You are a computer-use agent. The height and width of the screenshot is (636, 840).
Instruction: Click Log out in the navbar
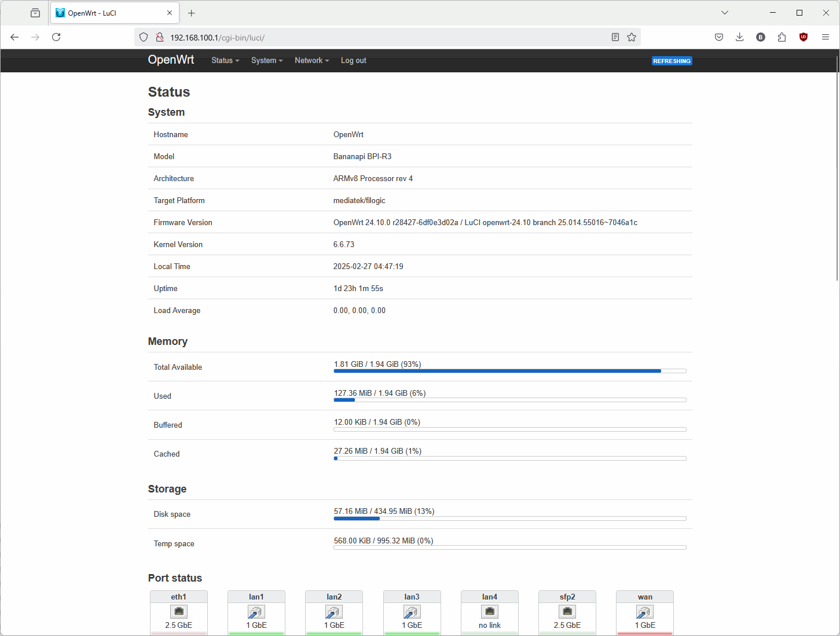pyautogui.click(x=353, y=60)
